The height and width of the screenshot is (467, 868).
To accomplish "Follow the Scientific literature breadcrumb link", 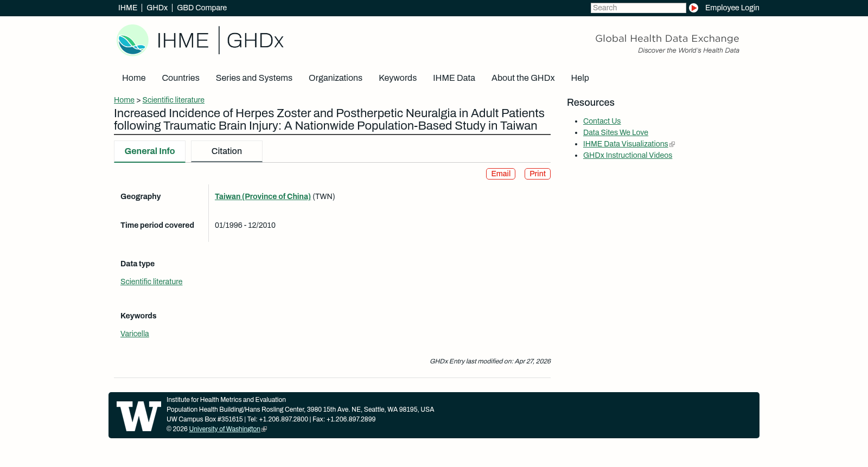I will click(x=174, y=100).
